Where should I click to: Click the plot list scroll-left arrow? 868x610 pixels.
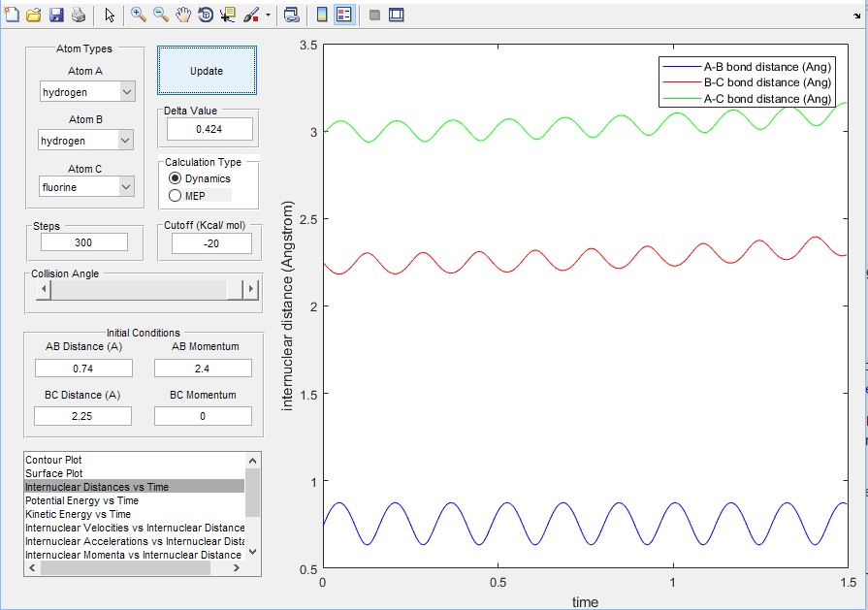click(32, 568)
